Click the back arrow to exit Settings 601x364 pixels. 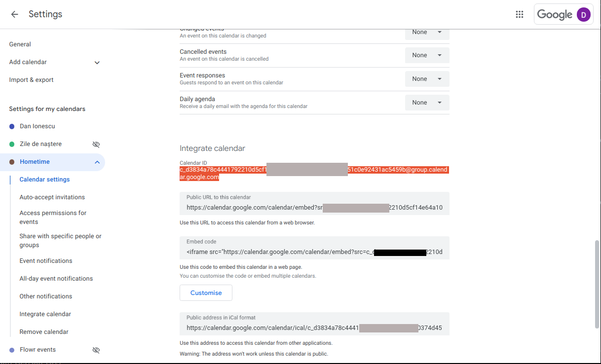point(14,14)
